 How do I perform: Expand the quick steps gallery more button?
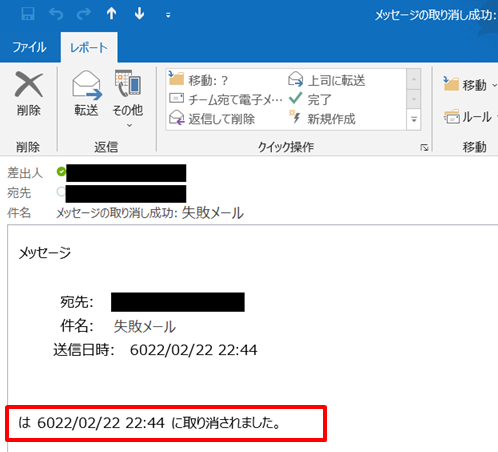click(x=414, y=119)
